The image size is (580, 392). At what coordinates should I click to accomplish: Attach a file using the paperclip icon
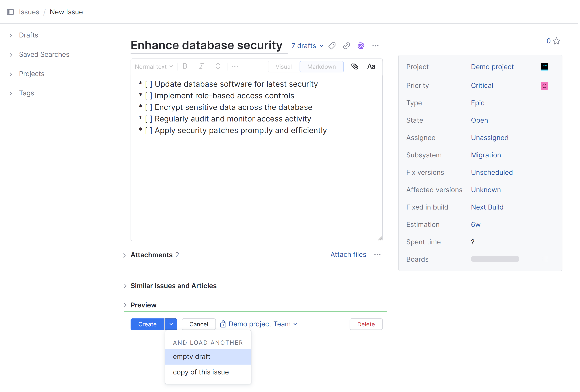pos(355,66)
